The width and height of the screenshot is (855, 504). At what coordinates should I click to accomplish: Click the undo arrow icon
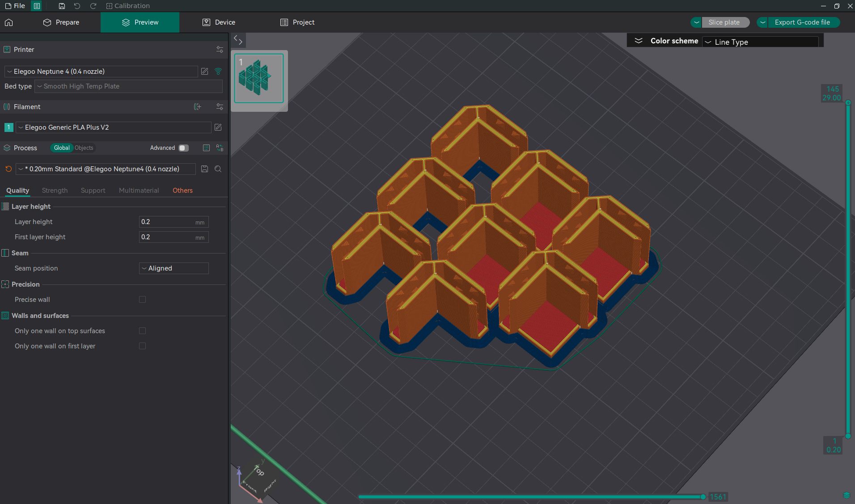tap(77, 6)
